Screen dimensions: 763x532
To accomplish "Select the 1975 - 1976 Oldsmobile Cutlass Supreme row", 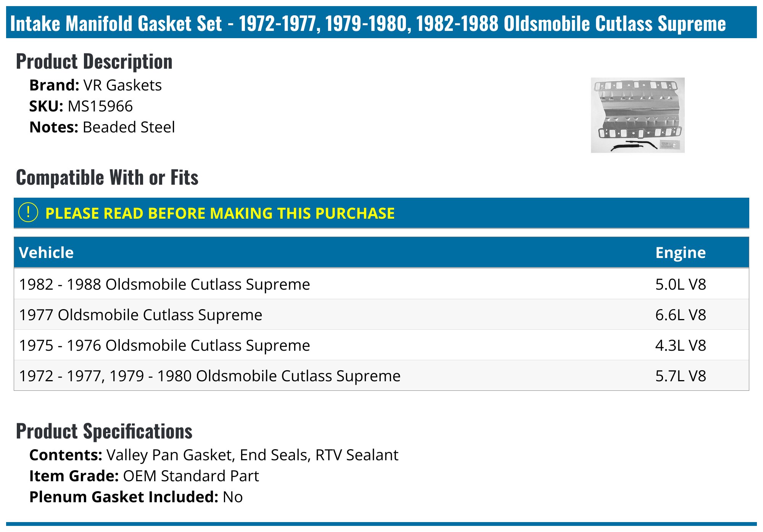I will pos(164,345).
